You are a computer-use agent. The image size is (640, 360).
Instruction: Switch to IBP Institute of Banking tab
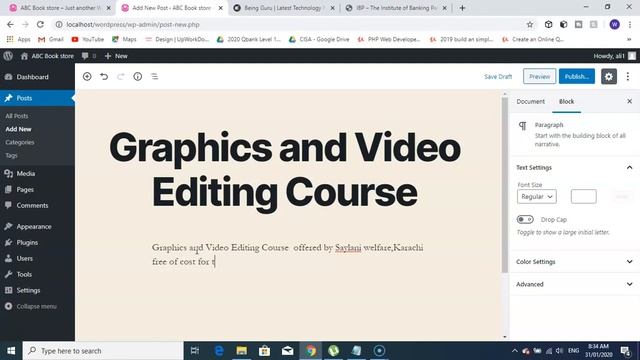click(x=396, y=8)
